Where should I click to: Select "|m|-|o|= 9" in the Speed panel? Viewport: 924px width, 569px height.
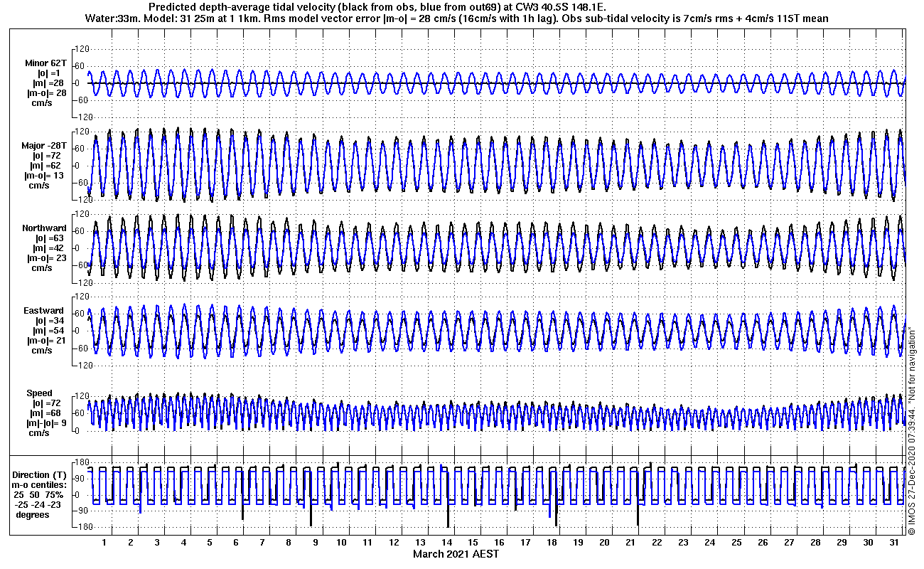(46, 423)
